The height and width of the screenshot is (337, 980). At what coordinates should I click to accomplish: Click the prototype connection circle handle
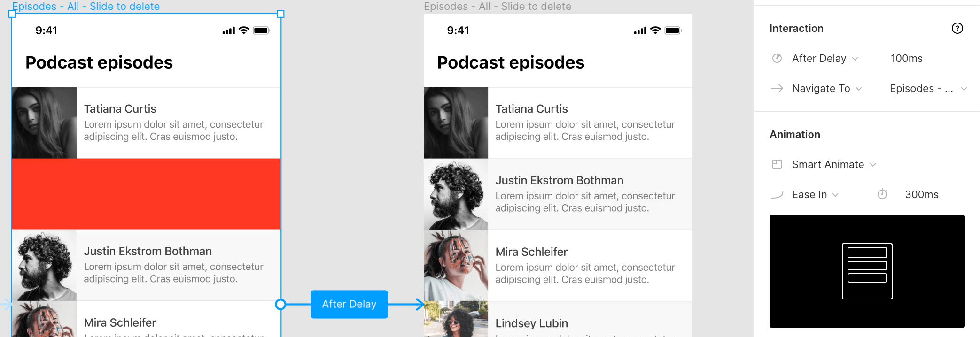280,304
